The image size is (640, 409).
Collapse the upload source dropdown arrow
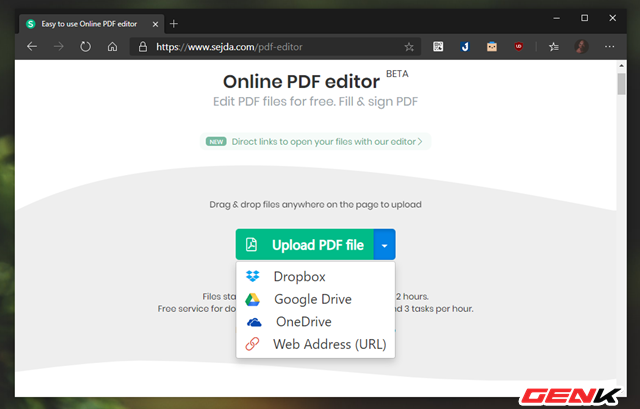click(384, 245)
